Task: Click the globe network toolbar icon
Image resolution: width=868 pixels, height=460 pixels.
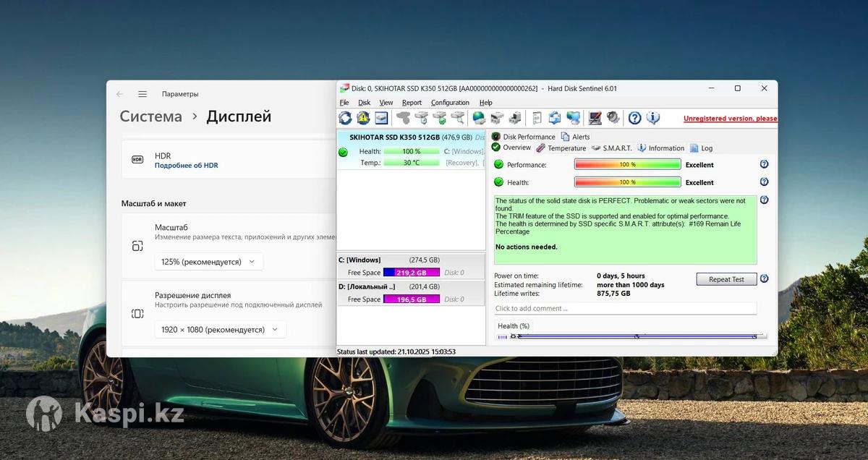Action: (479, 118)
